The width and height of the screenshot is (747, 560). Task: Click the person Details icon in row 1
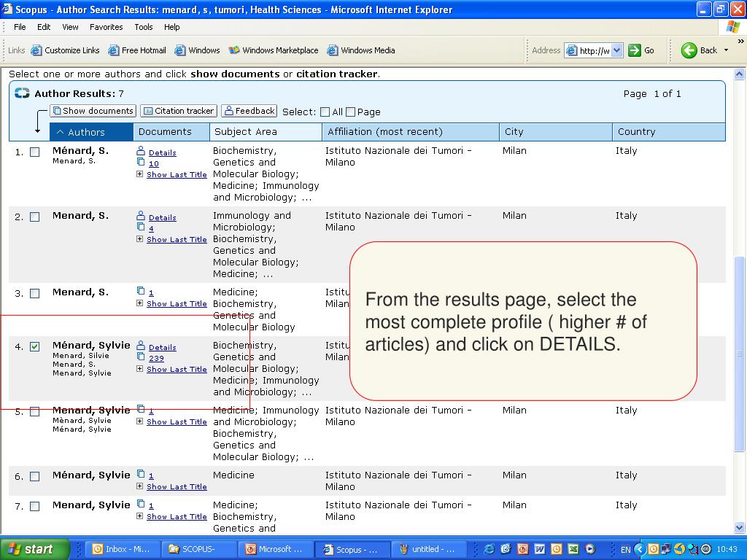141,151
